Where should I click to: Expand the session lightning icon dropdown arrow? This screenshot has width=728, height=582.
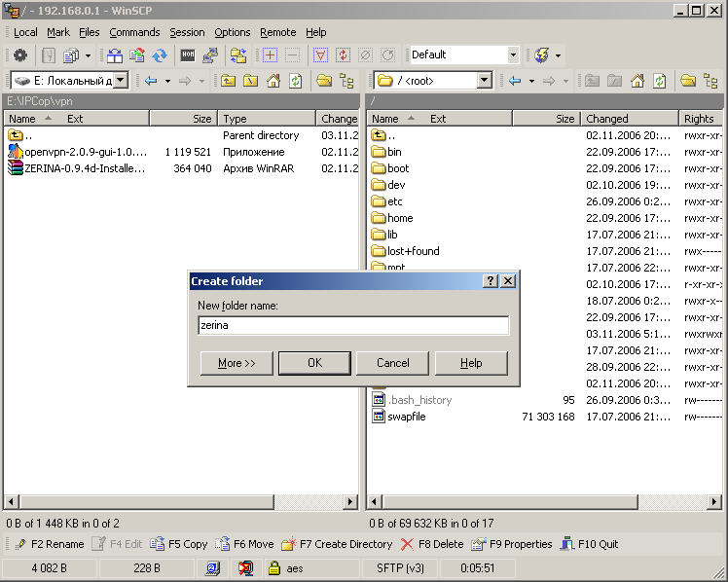click(x=558, y=55)
